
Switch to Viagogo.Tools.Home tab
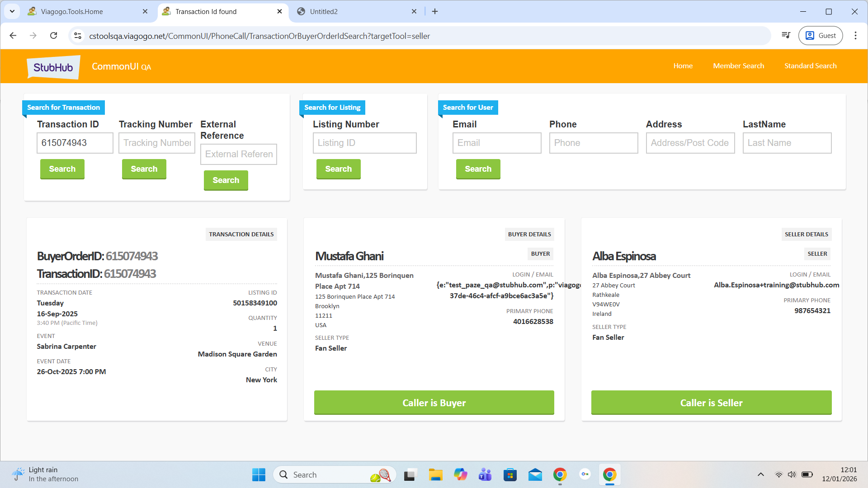72,11
